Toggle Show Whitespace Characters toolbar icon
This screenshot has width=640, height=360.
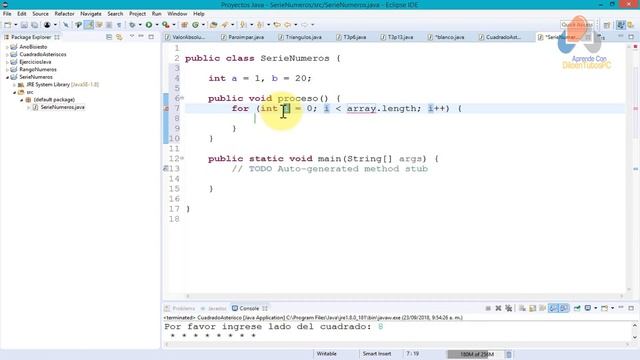[119, 25]
